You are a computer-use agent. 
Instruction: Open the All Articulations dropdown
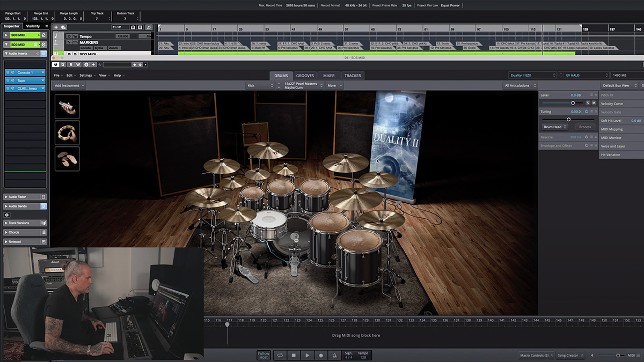519,85
